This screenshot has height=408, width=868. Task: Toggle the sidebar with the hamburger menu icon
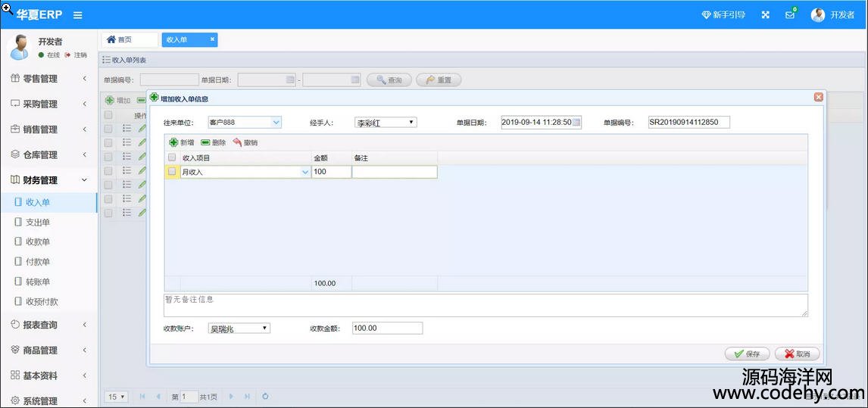point(78,15)
